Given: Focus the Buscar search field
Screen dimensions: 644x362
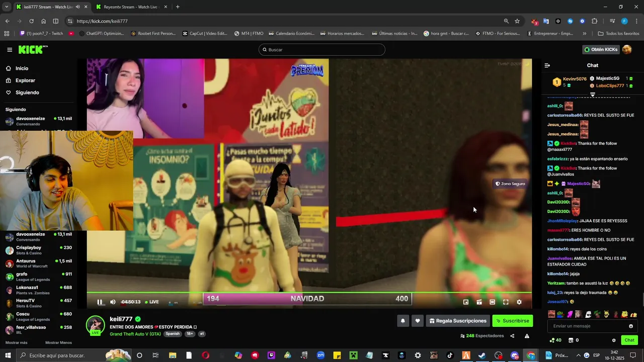Looking at the screenshot, I should [322, 50].
